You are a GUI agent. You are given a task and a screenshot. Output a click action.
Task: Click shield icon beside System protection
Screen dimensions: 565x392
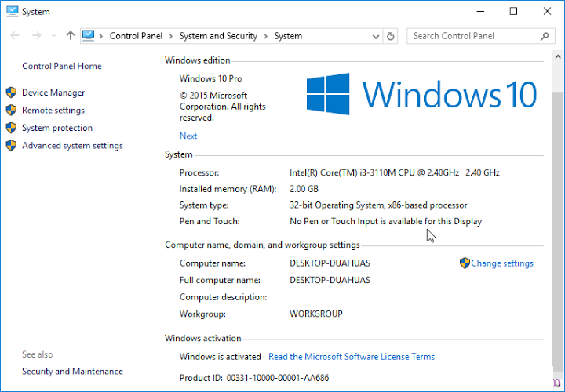(x=11, y=128)
